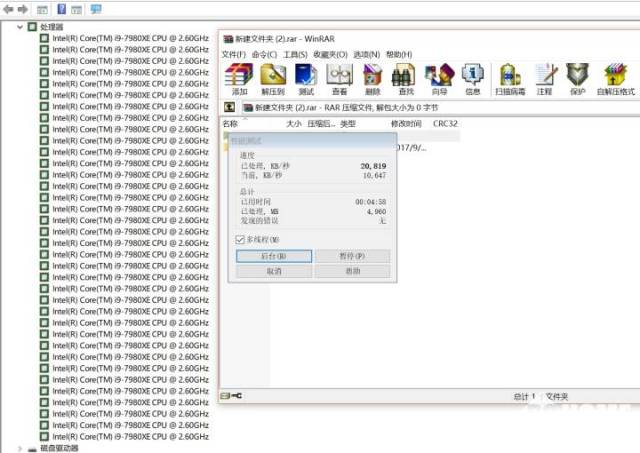Viewport: 640px width, 453px height.
Task: Click the 查看 (View) toolbar icon
Action: point(339,80)
